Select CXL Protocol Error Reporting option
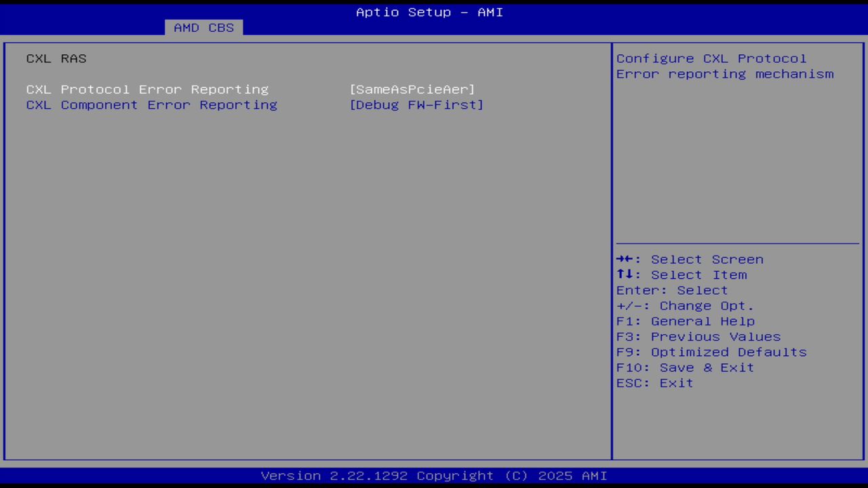This screenshot has width=868, height=488. (147, 89)
